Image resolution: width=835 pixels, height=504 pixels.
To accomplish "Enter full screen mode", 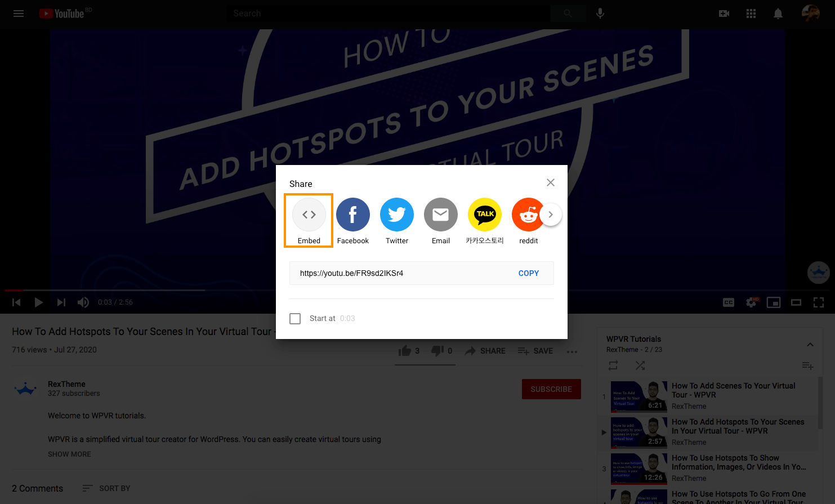I will 819,302.
